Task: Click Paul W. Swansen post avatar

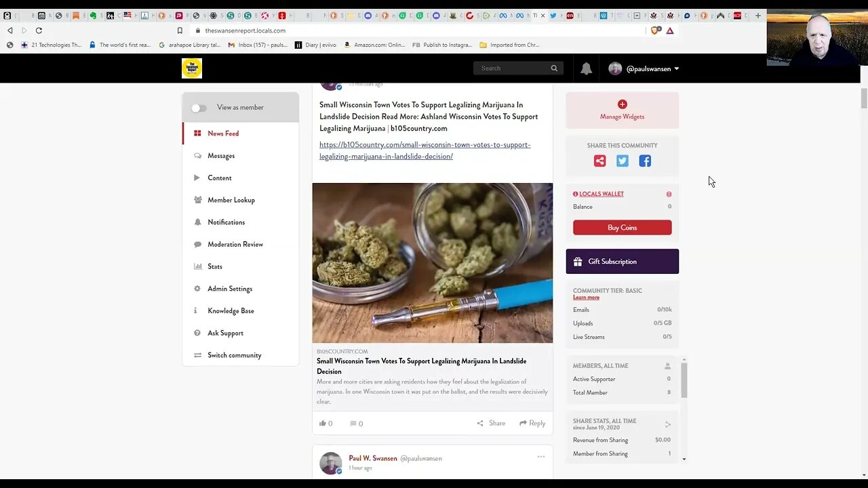Action: click(x=331, y=463)
